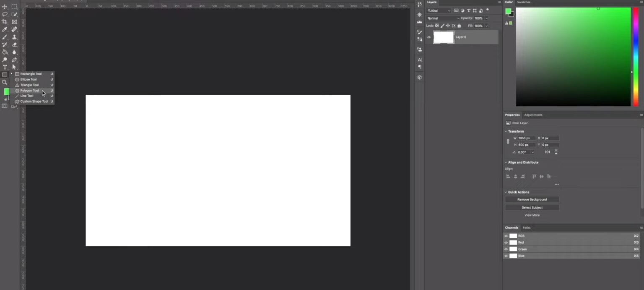Collapse the Transform section
644x290 pixels.
506,131
